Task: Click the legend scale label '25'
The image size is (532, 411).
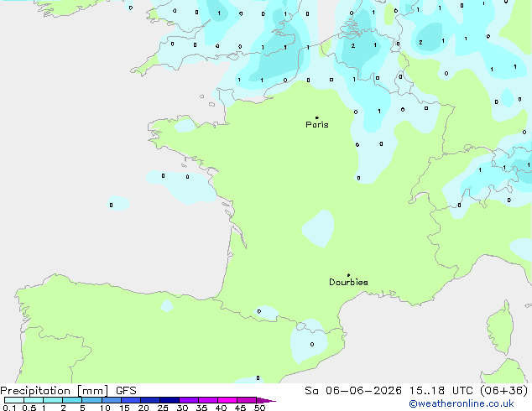Action: click(x=163, y=408)
